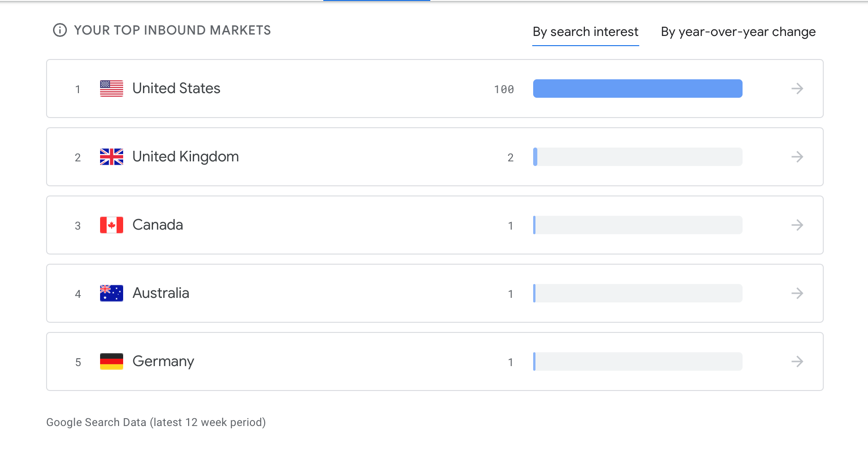868x450 pixels.
Task: Select the United Kingdom market name
Action: click(185, 157)
